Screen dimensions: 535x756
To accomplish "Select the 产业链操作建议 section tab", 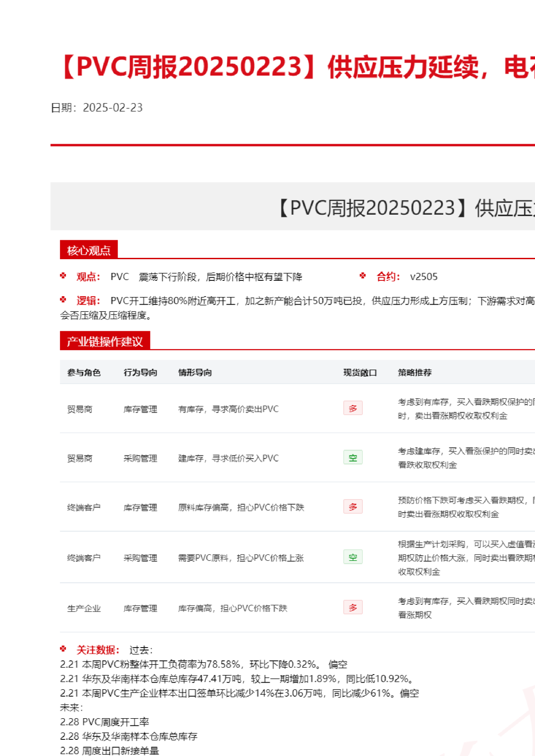I will click(104, 342).
